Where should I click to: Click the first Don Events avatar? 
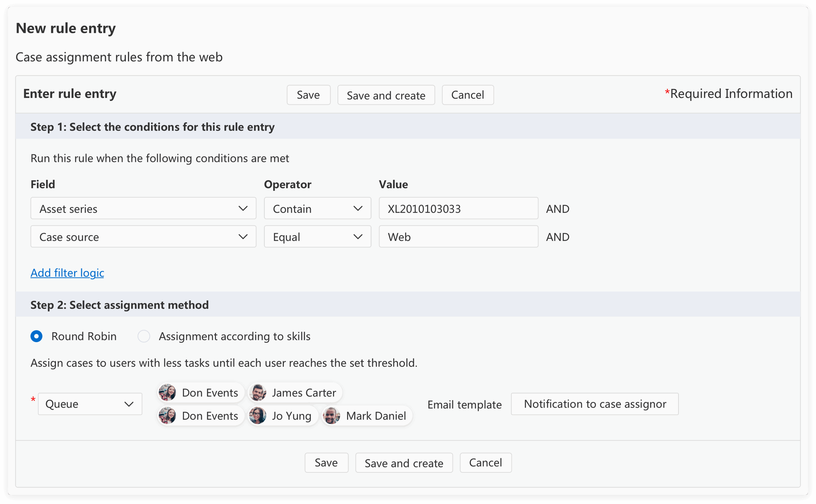pyautogui.click(x=168, y=392)
